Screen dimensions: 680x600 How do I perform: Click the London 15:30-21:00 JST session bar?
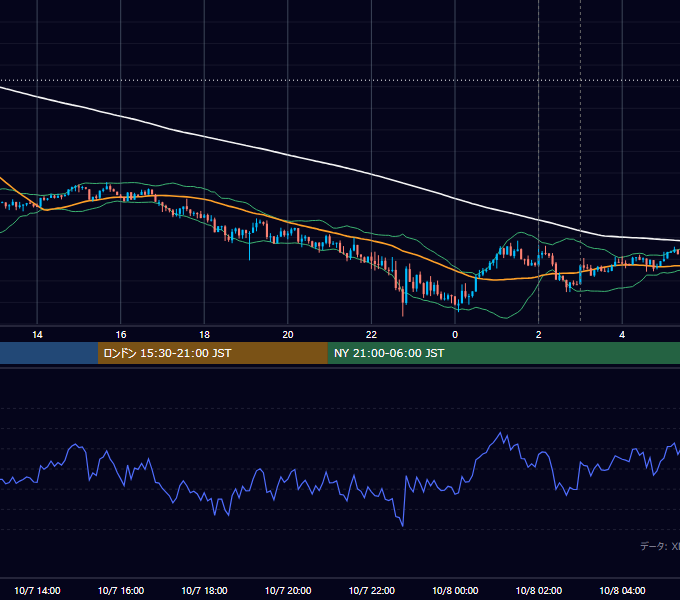click(212, 353)
